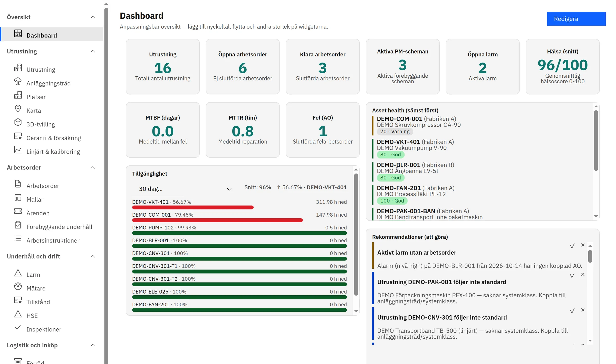
Task: Accept 'Aktivt larm utan arbetsorder' recommendation checkmark
Action: pos(572,246)
